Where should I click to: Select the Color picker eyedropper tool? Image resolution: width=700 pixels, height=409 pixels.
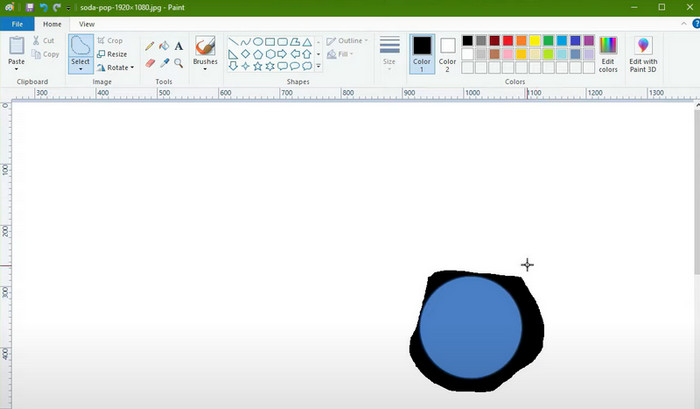[164, 63]
